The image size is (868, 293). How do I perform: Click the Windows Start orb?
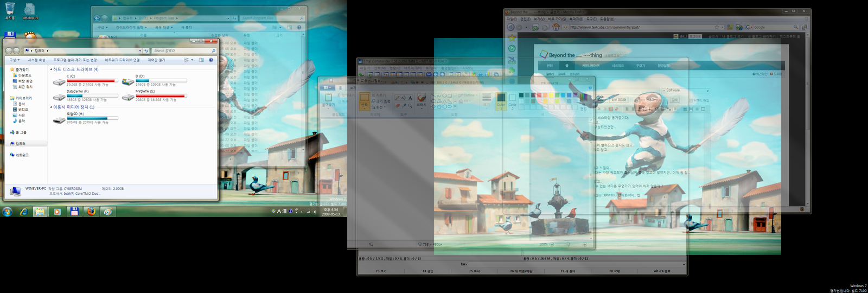(x=8, y=212)
